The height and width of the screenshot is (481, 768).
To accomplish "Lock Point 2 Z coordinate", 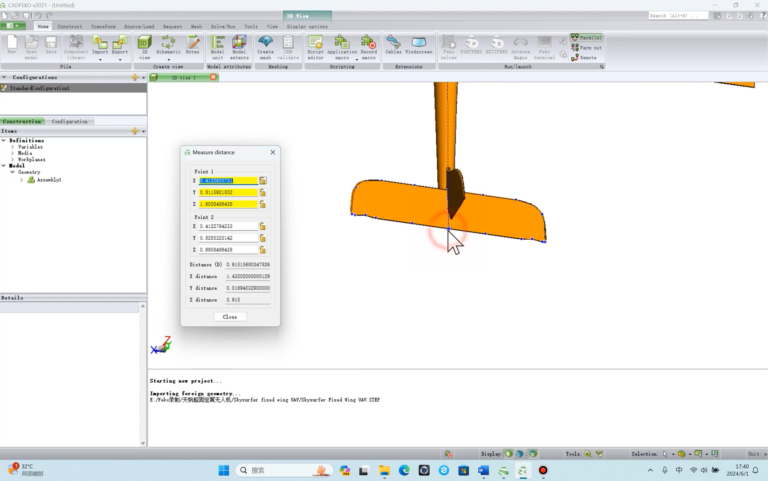I will (x=263, y=250).
